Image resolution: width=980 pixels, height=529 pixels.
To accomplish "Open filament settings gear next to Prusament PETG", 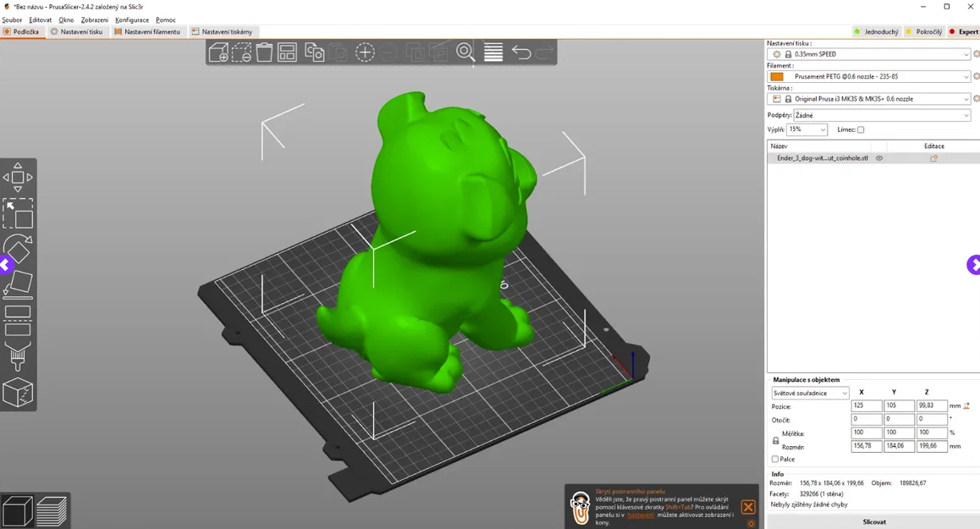I will pos(977,76).
